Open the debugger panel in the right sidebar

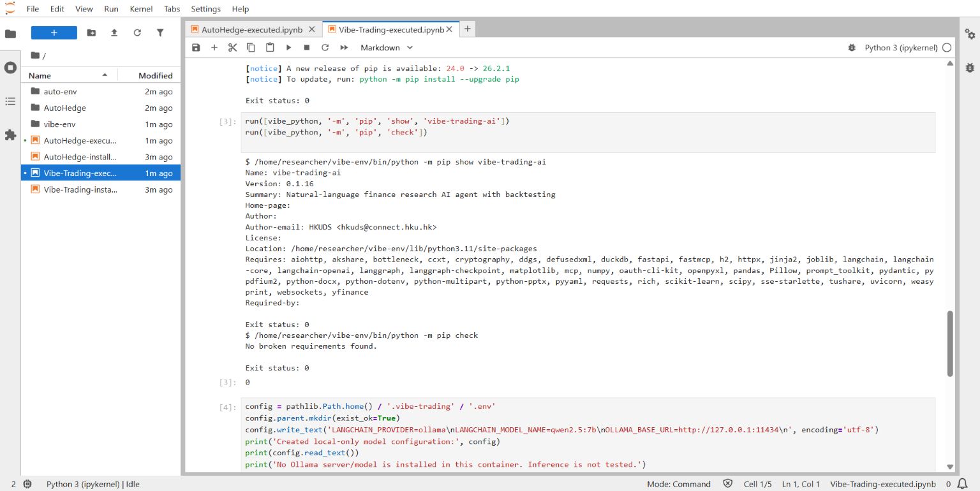click(970, 67)
